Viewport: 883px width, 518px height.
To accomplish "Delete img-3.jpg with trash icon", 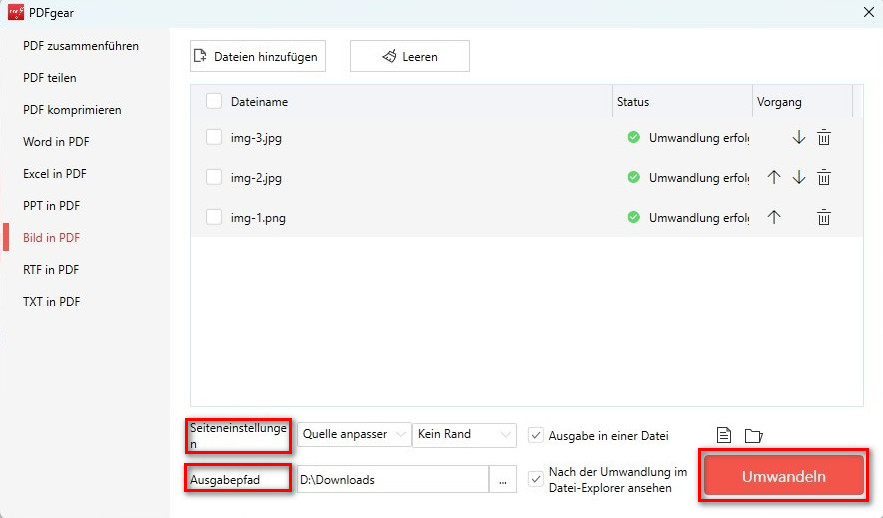I will tap(824, 137).
